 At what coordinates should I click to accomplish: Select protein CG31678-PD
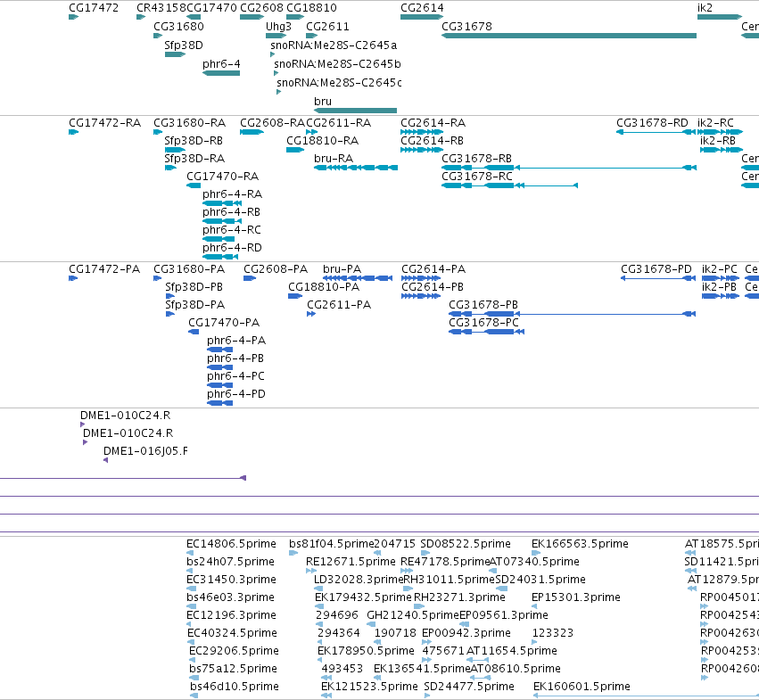tap(656, 269)
